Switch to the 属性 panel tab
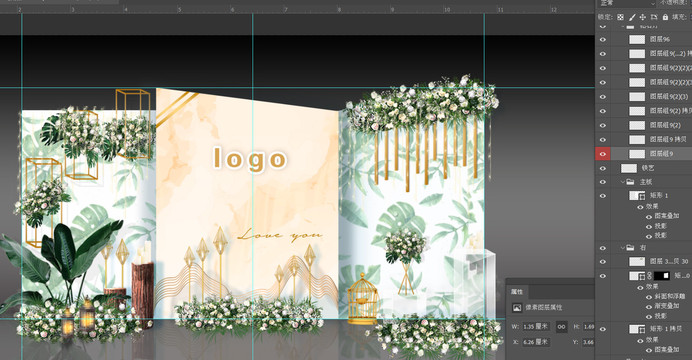This screenshot has width=692, height=360. (517, 292)
